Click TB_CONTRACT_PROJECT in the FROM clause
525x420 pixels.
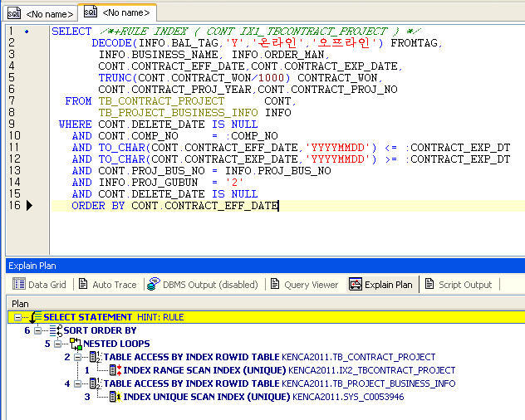[x=161, y=100]
